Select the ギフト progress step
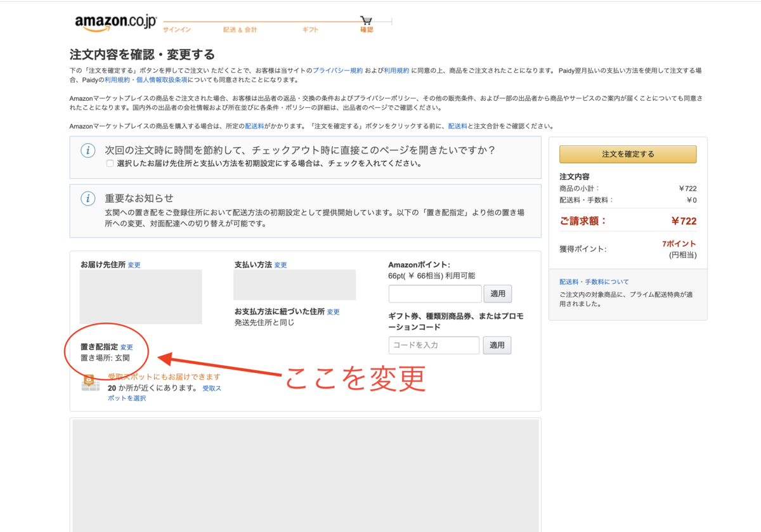Viewport: 761px width, 532px height. [x=310, y=30]
